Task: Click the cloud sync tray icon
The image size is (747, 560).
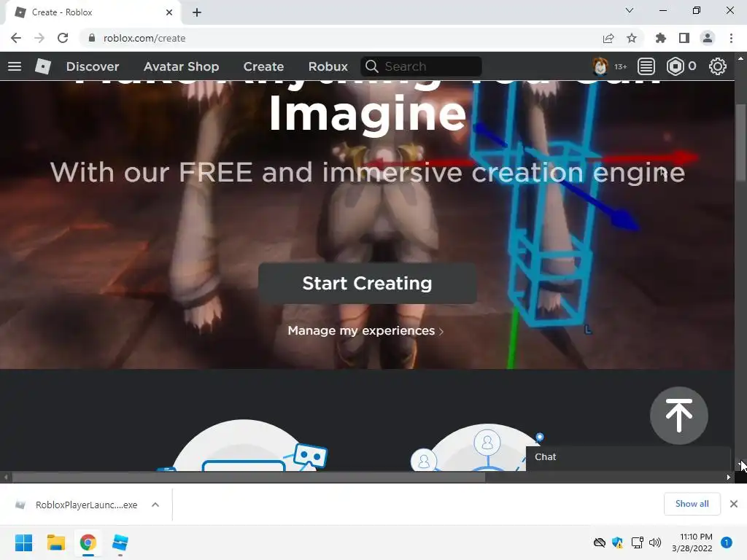Action: click(600, 542)
